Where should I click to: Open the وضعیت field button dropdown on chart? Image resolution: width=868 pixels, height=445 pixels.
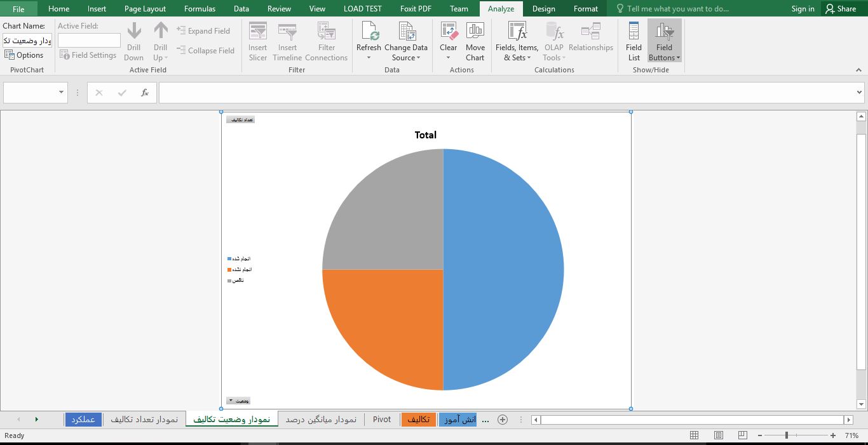[238, 401]
